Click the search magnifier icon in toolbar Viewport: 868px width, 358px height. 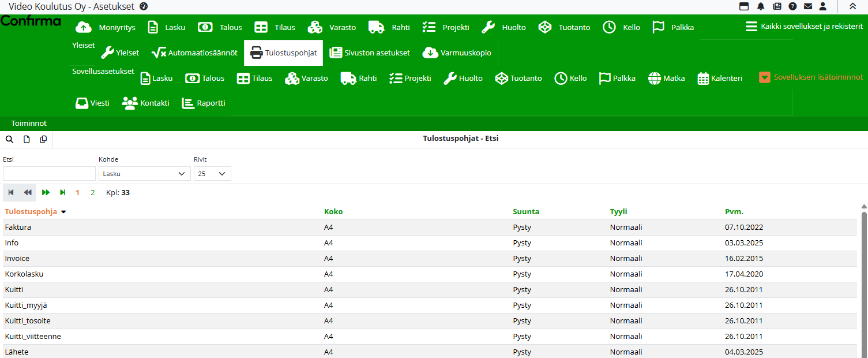(x=9, y=140)
